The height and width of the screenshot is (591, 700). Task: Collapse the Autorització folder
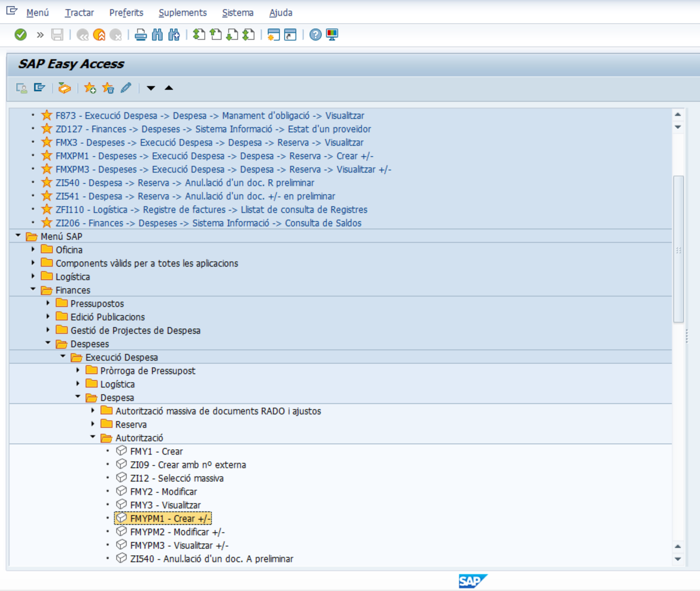93,437
